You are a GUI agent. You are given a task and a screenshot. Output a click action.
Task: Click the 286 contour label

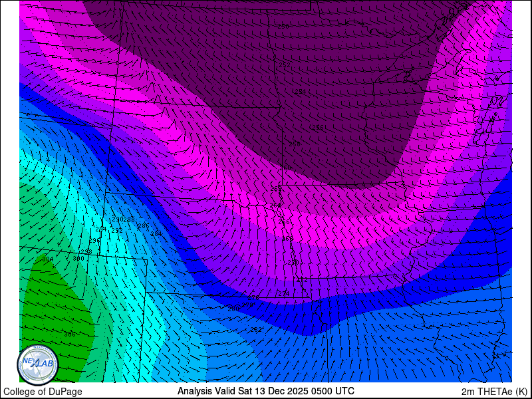[144, 225]
